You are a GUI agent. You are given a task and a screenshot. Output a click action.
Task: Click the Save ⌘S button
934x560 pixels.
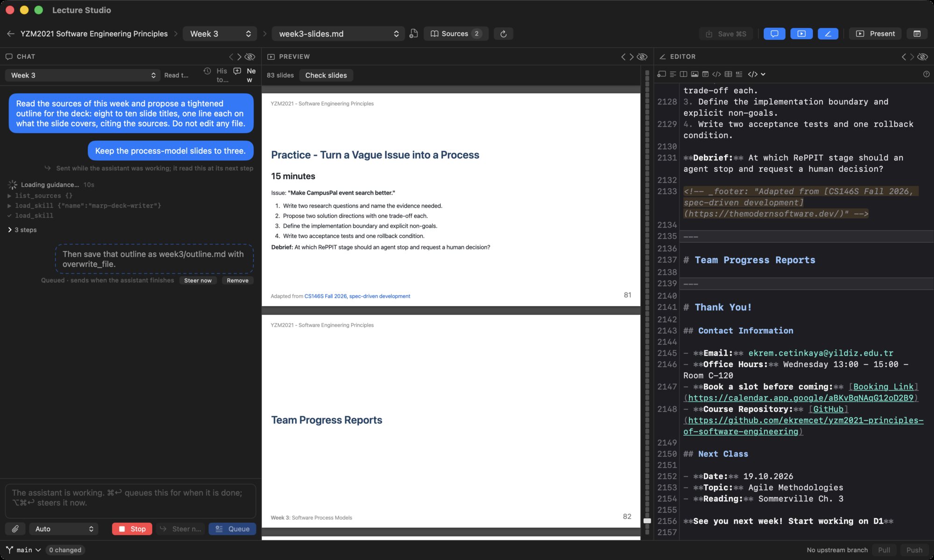click(x=726, y=34)
